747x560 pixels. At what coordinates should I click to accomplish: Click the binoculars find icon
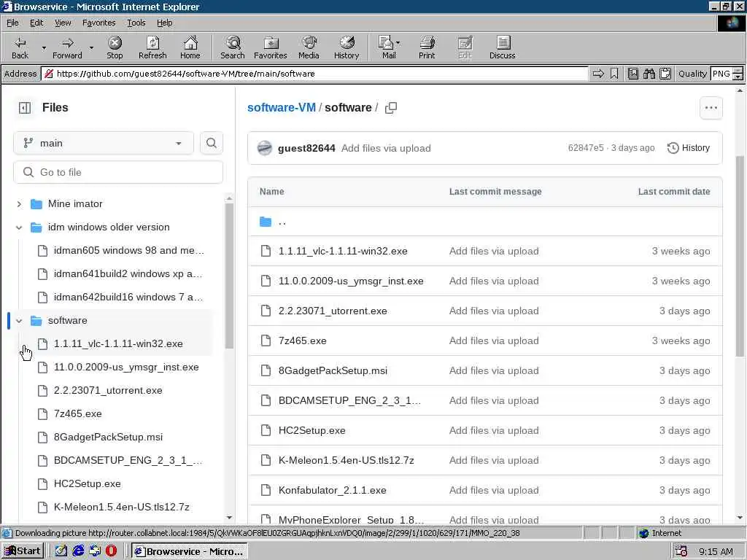(x=649, y=74)
